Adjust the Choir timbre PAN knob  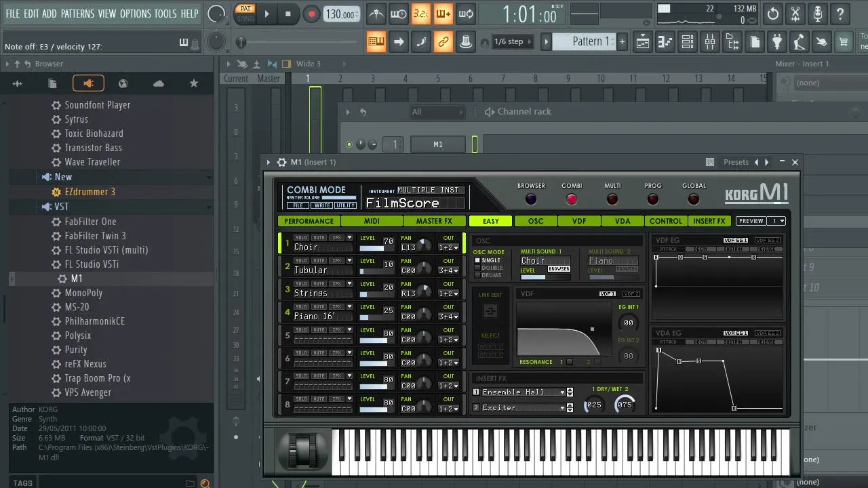tap(424, 245)
